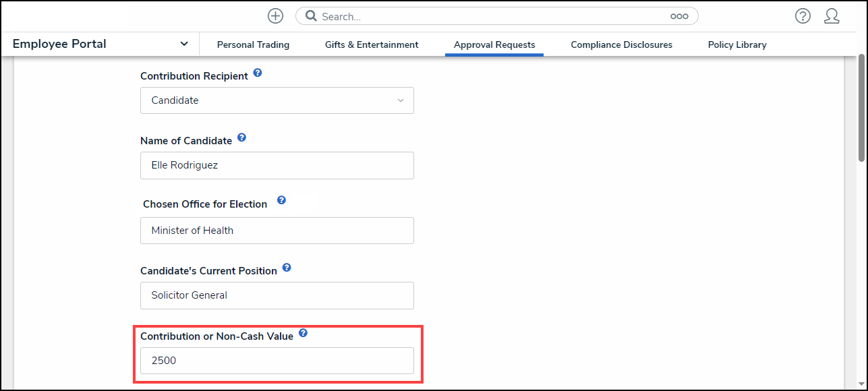Click the Contribution or Non-Cash Value field
Image resolution: width=868 pixels, height=391 pixels.
tap(277, 361)
